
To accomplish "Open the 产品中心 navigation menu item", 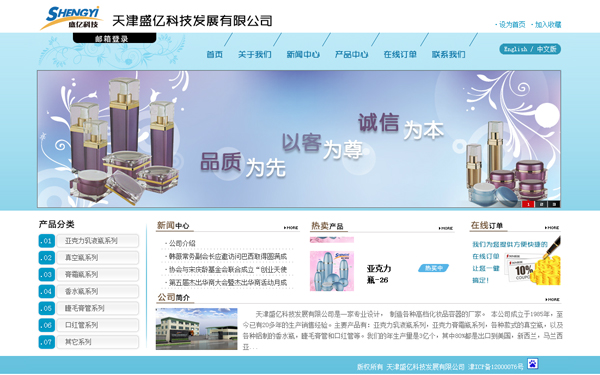I will point(351,54).
